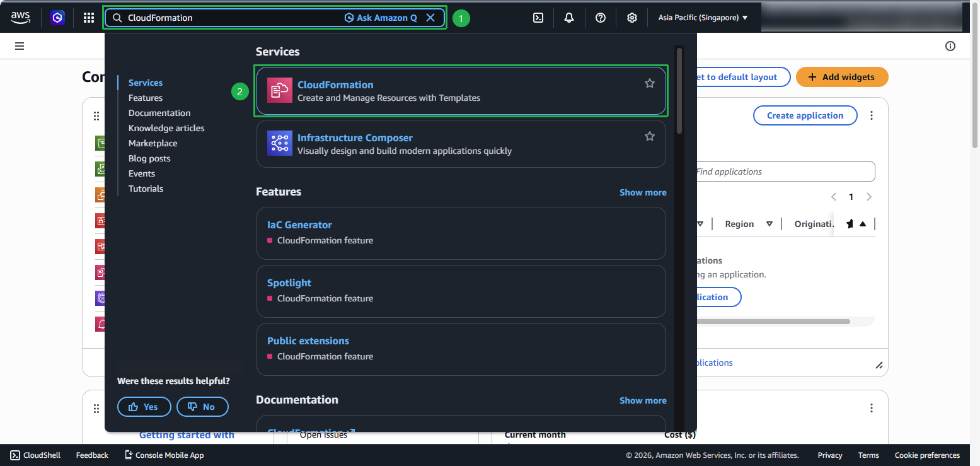Open the applications widget three-dot menu
This screenshot has height=466, width=980.
[x=872, y=115]
